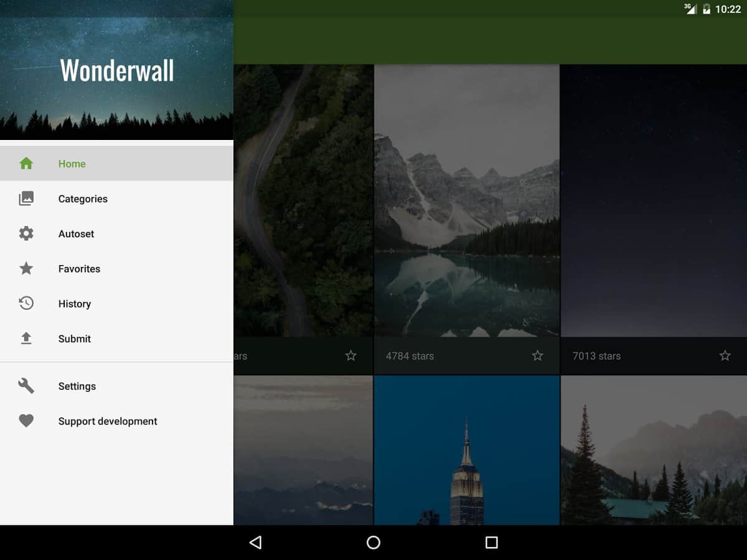Click the History clock icon

[26, 304]
